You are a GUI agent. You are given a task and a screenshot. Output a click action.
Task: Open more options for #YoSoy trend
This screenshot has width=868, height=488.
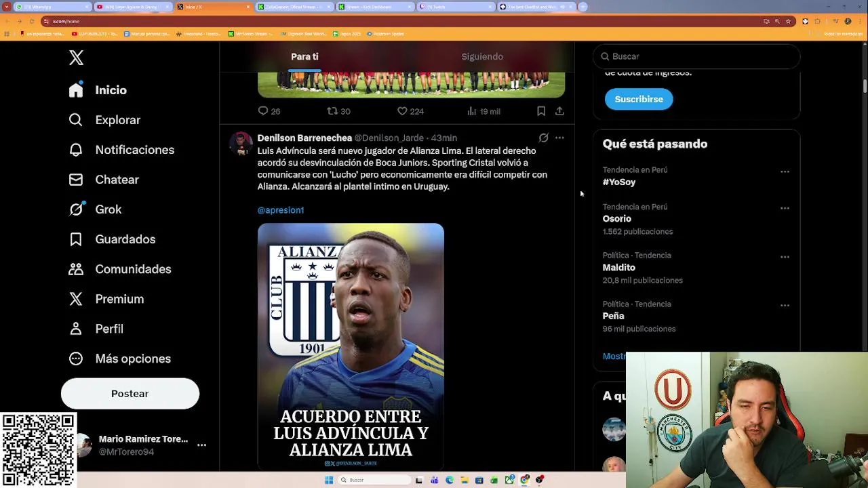pyautogui.click(x=785, y=171)
